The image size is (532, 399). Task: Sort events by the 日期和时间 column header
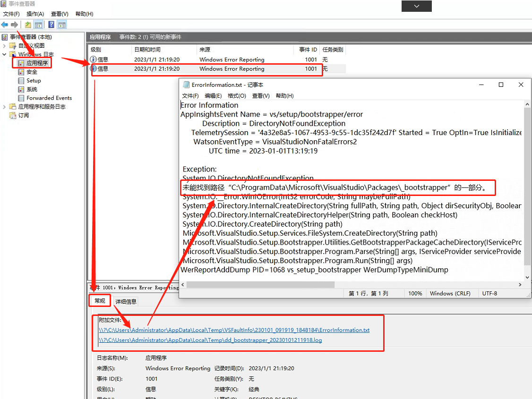(164, 50)
